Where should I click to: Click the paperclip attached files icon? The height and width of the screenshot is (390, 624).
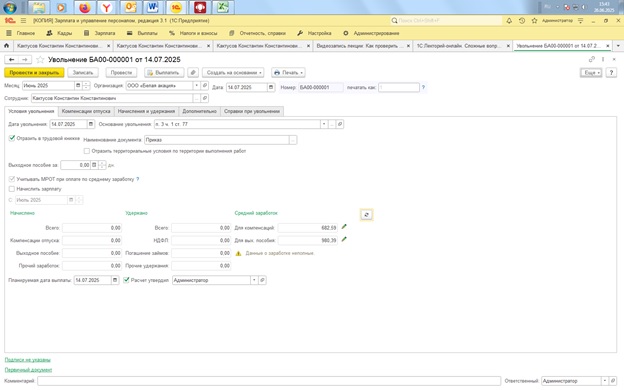(193, 72)
